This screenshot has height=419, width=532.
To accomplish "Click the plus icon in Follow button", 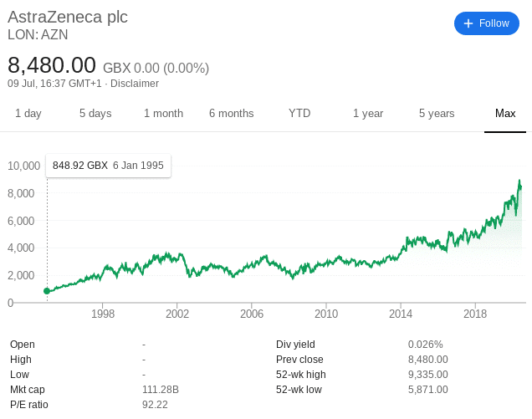I will 468,23.
